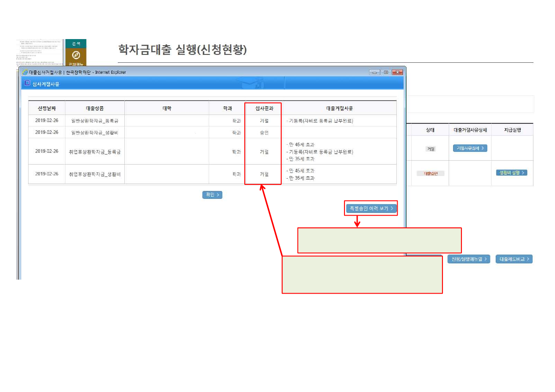Click the square icon beside 심사거절사유 heading
This screenshot has width=555, height=392.
pos(27,83)
